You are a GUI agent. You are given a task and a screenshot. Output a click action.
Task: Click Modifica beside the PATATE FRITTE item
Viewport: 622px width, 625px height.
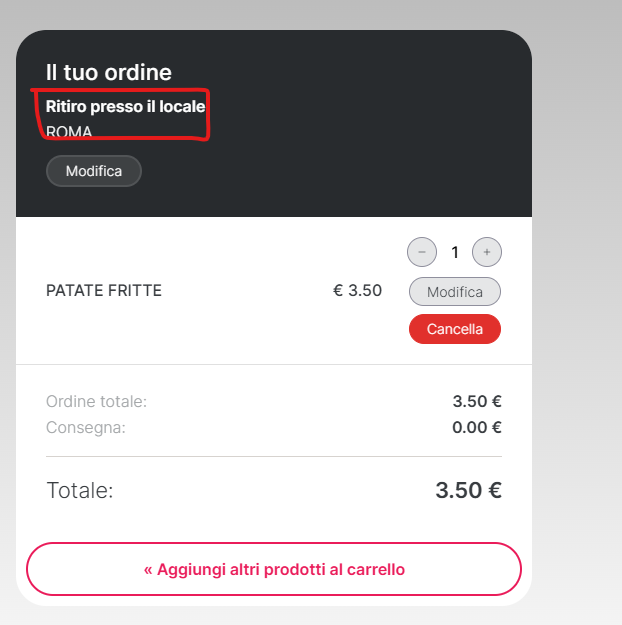click(455, 292)
